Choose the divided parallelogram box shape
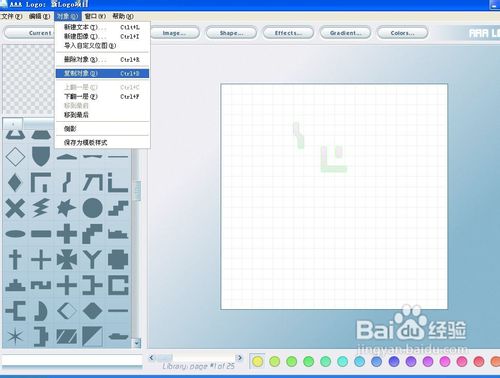This screenshot has height=378, width=500. point(67,337)
